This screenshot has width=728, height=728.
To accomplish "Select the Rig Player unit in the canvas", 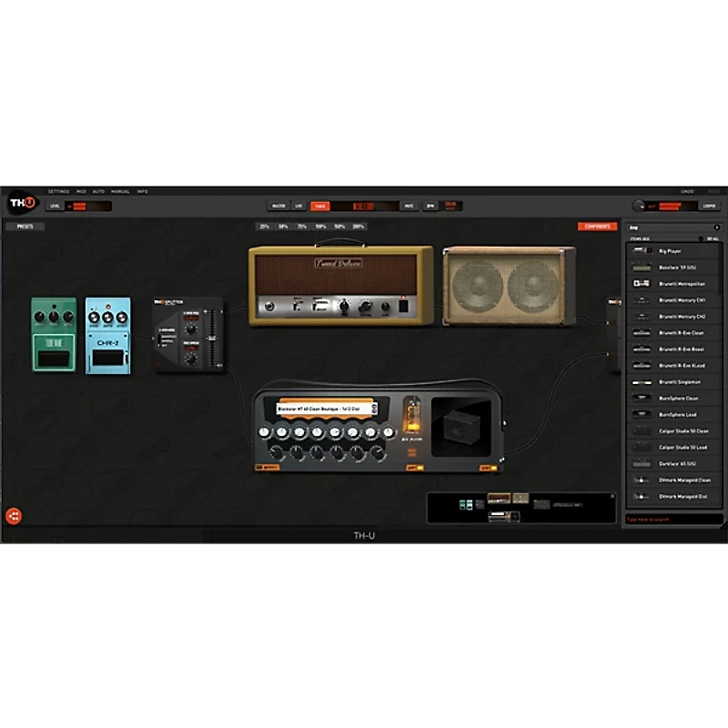I will pos(378,428).
